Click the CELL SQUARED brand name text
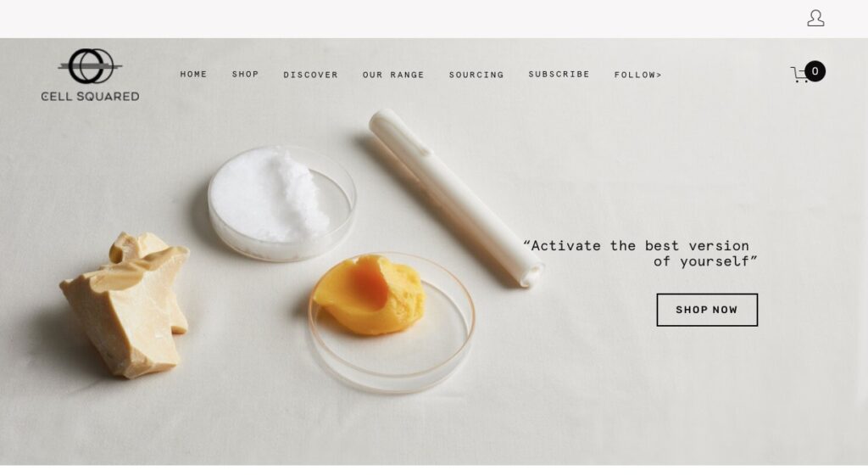This screenshot has width=868, height=476. 90,97
